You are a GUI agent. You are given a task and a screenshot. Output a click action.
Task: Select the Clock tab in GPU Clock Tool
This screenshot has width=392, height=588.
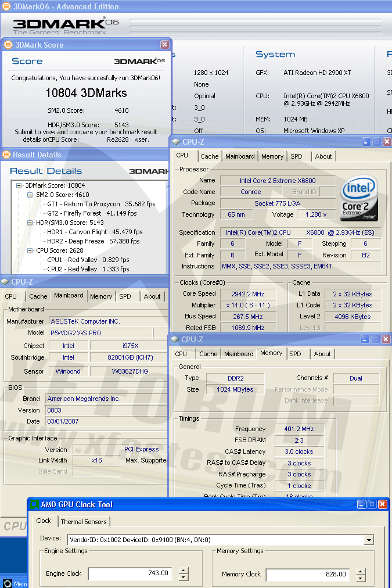(x=44, y=521)
